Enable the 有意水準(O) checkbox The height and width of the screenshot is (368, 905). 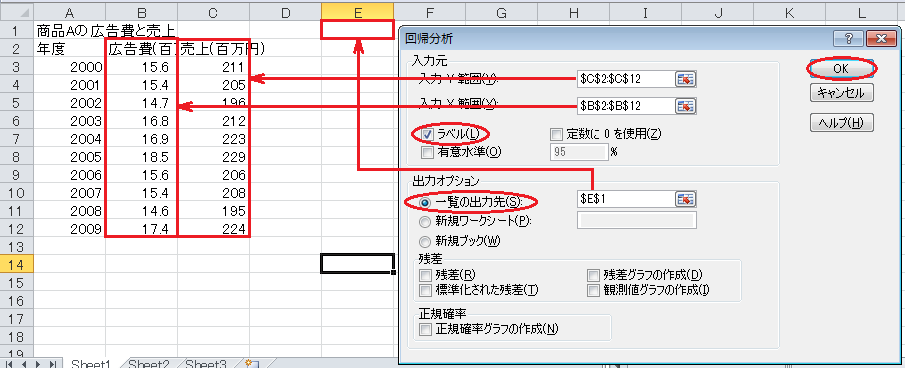428,152
